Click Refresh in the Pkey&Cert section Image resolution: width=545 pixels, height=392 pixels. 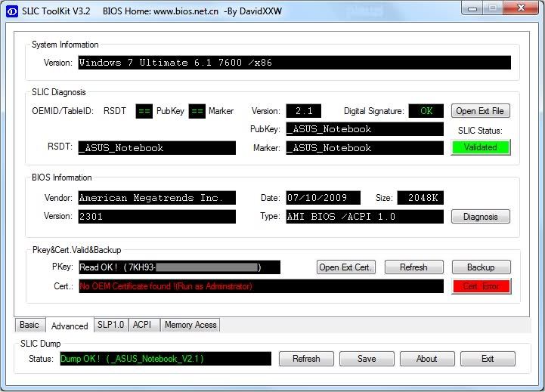click(x=413, y=267)
